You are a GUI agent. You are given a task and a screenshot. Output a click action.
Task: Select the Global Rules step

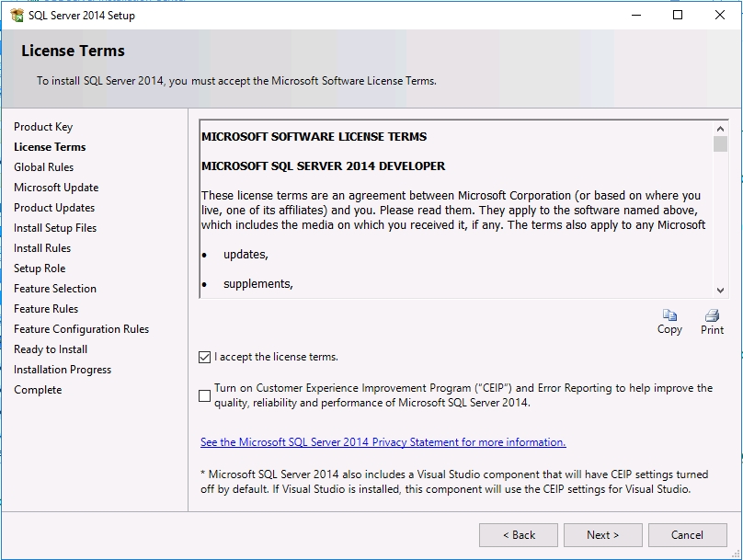(43, 167)
